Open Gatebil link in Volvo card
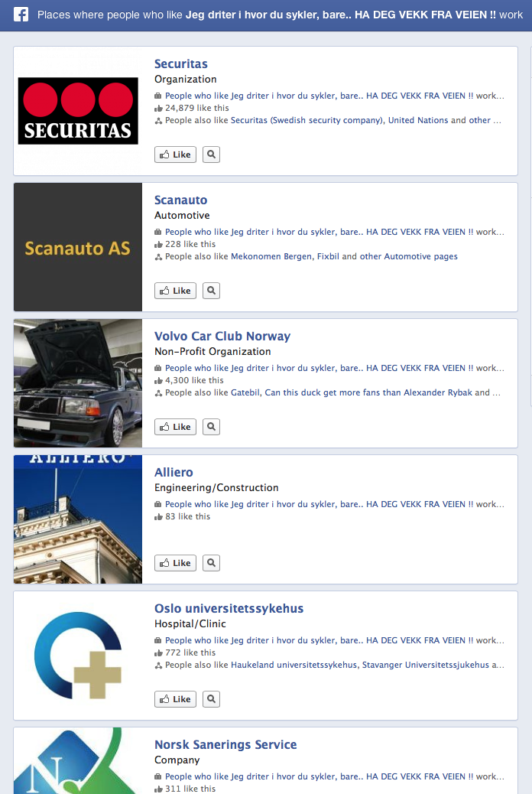 pyautogui.click(x=245, y=392)
